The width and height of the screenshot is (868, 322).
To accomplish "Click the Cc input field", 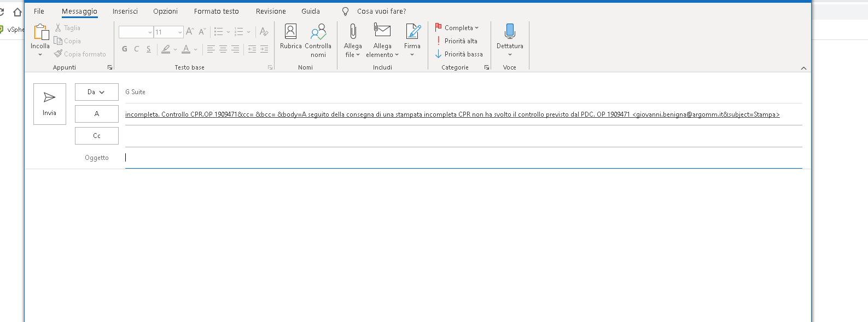I will pyautogui.click(x=464, y=136).
